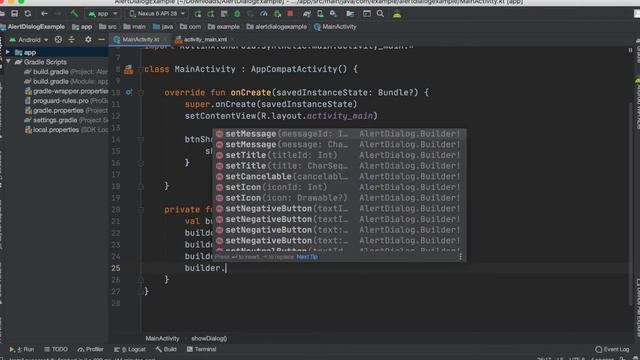Image resolution: width=640 pixels, height=360 pixels.
Task: Open the Android project view dropdown
Action: pyautogui.click(x=29, y=40)
